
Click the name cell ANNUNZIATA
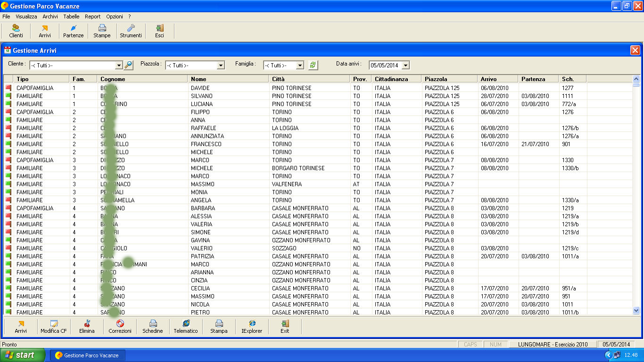click(x=207, y=136)
